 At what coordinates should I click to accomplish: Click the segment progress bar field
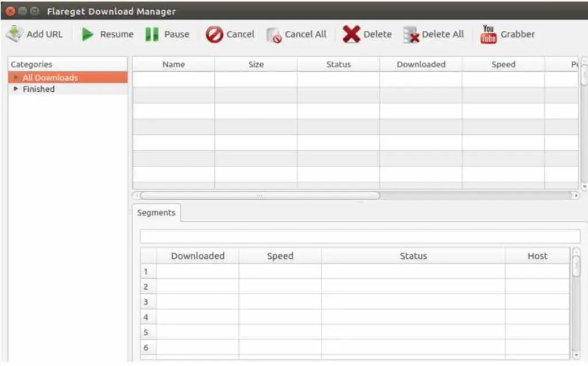[361, 236]
